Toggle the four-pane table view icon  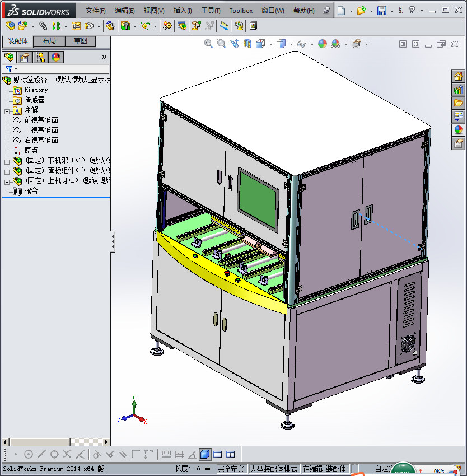[231, 454]
